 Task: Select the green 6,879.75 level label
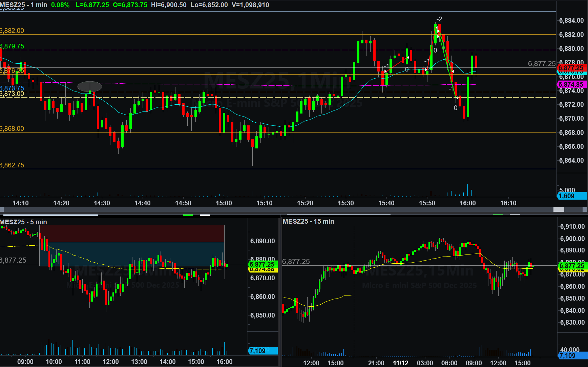pyautogui.click(x=12, y=46)
